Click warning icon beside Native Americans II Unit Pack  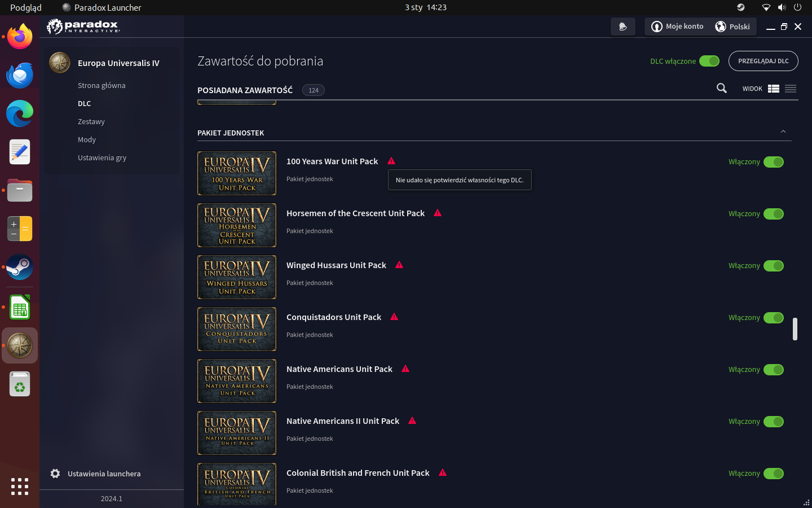coord(412,421)
